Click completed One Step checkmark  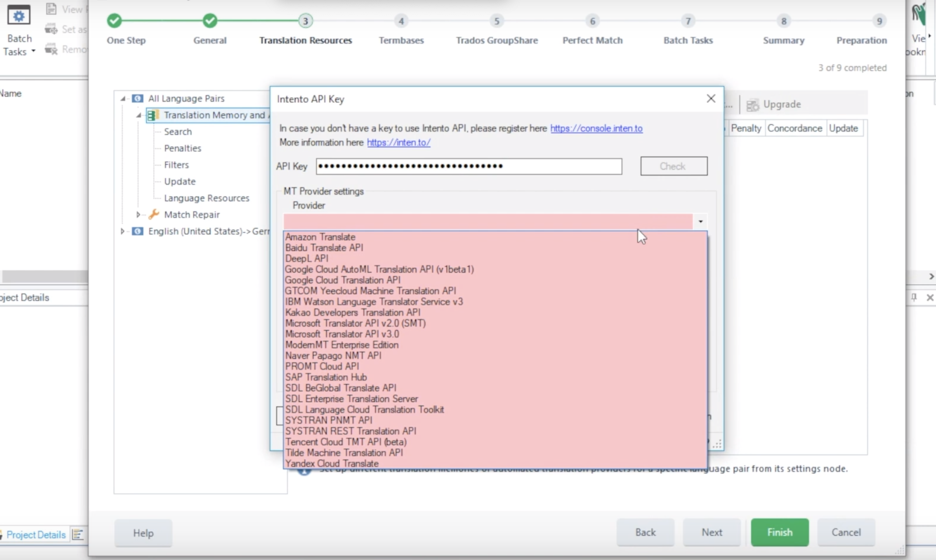tap(114, 20)
